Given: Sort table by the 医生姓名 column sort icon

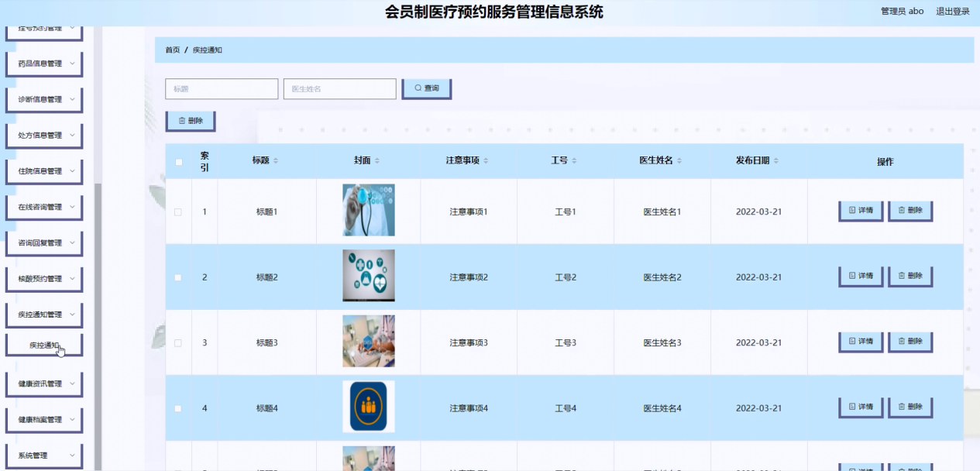Looking at the screenshot, I should coord(679,161).
